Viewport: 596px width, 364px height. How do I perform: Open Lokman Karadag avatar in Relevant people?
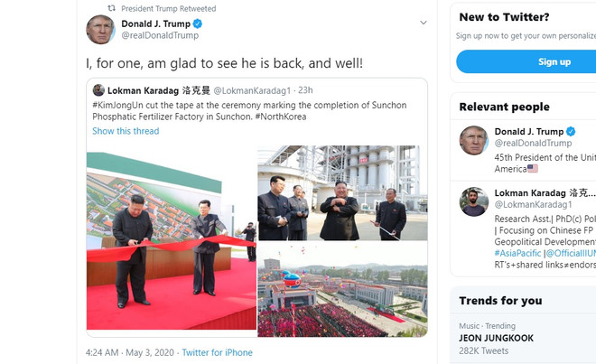(x=473, y=201)
